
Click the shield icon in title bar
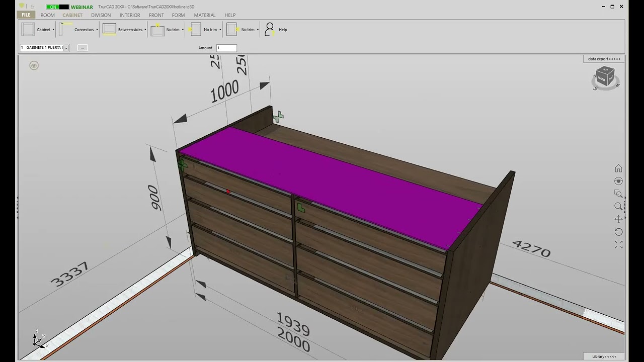tap(22, 7)
